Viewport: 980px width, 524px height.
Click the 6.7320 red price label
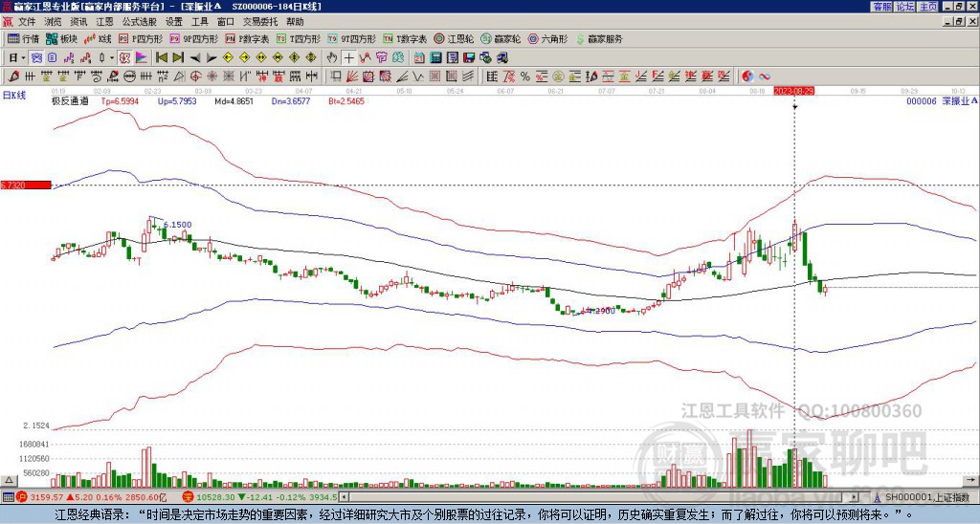(x=26, y=185)
